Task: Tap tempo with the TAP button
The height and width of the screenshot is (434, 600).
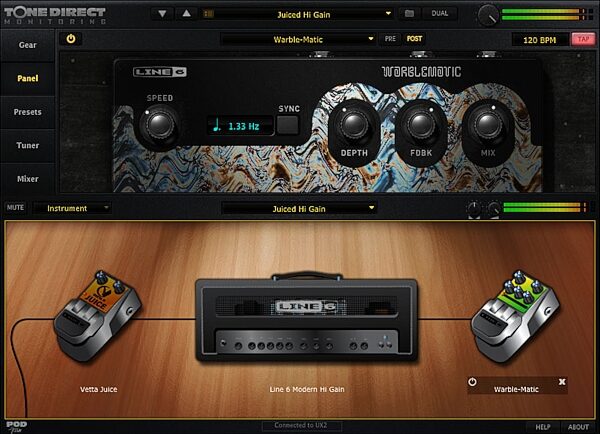Action: pos(583,39)
